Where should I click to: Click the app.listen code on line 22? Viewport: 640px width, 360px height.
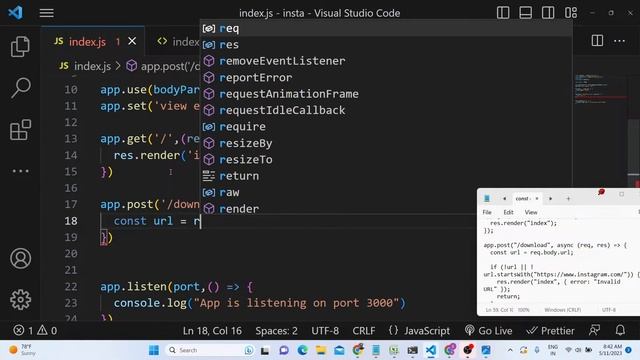[x=176, y=287]
